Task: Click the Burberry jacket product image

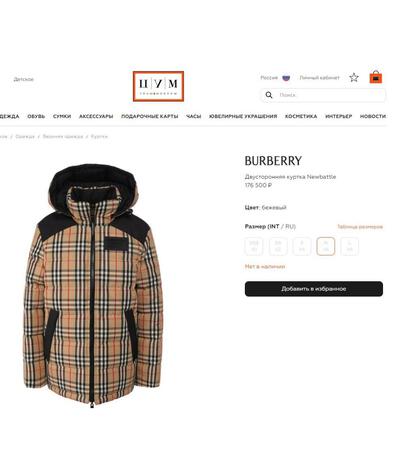Action: [x=93, y=287]
